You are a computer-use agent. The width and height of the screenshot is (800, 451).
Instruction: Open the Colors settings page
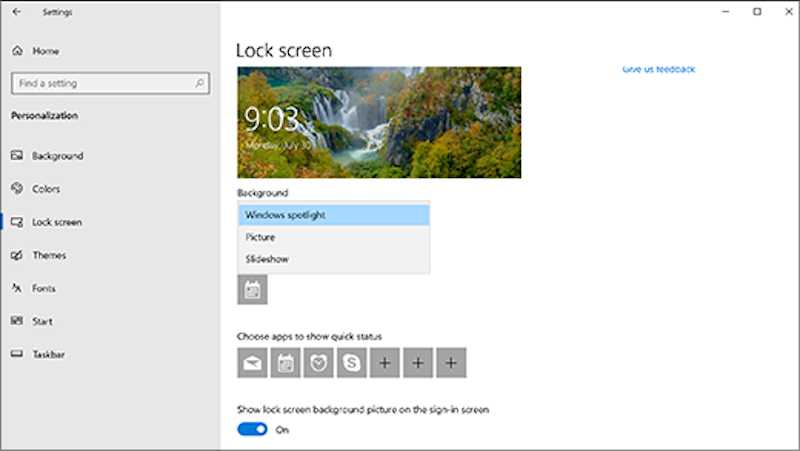(46, 189)
